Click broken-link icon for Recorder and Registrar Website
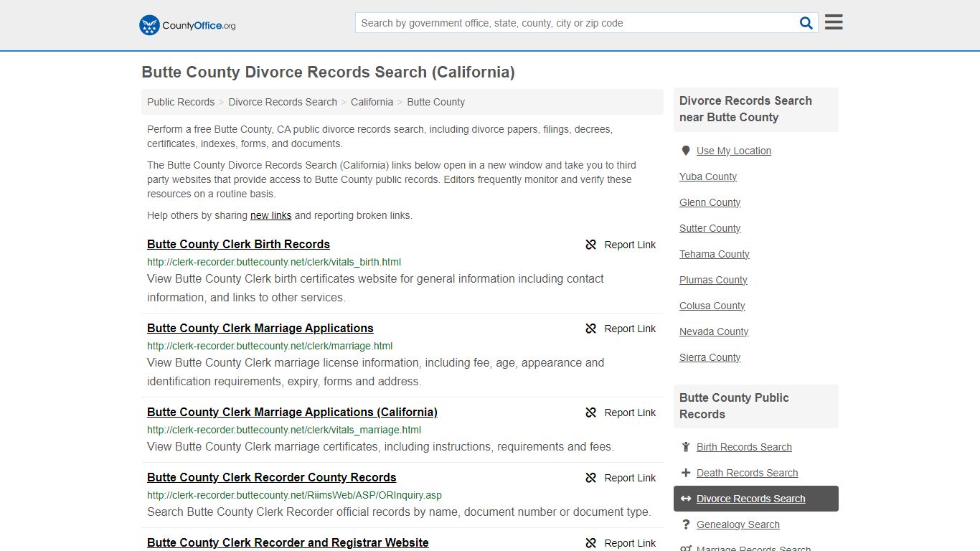Viewport: 980px width, 551px height. click(591, 543)
